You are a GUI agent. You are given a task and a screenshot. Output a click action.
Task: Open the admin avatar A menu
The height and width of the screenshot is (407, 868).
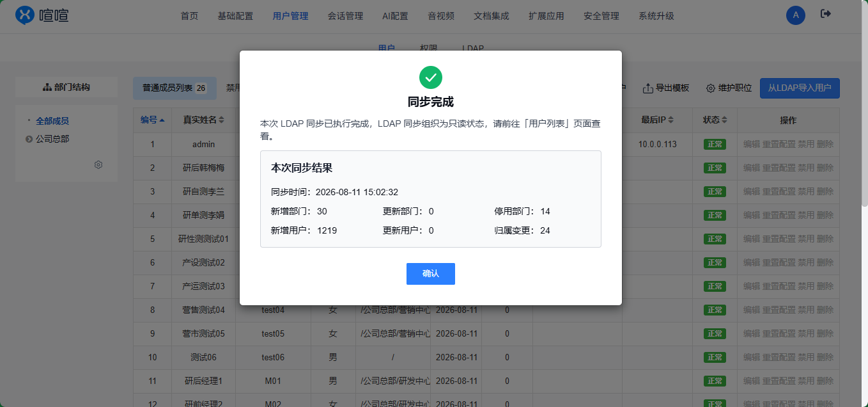click(796, 15)
